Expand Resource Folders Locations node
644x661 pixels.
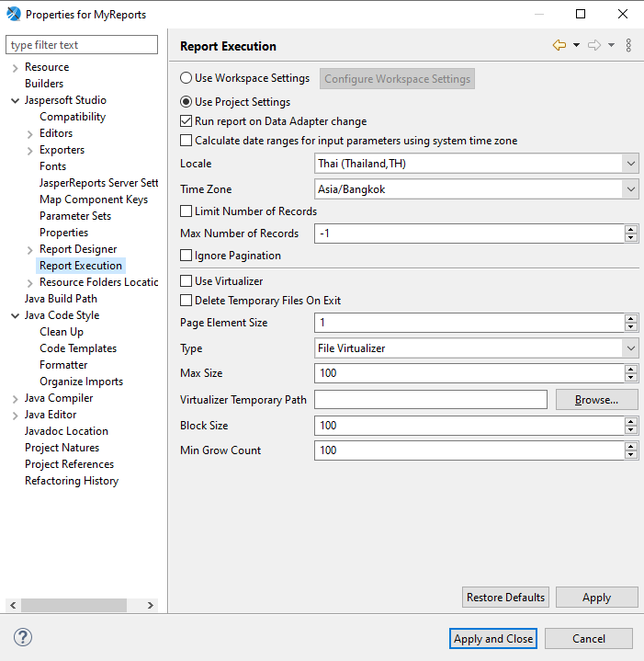point(30,283)
